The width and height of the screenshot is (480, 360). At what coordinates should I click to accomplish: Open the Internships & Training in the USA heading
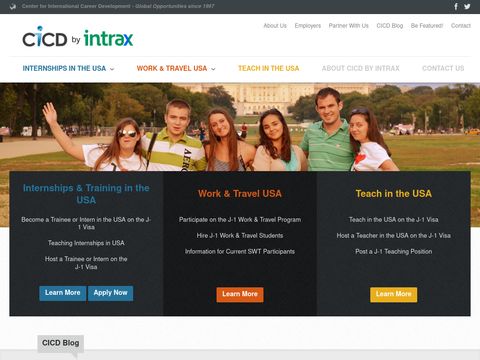[86, 194]
